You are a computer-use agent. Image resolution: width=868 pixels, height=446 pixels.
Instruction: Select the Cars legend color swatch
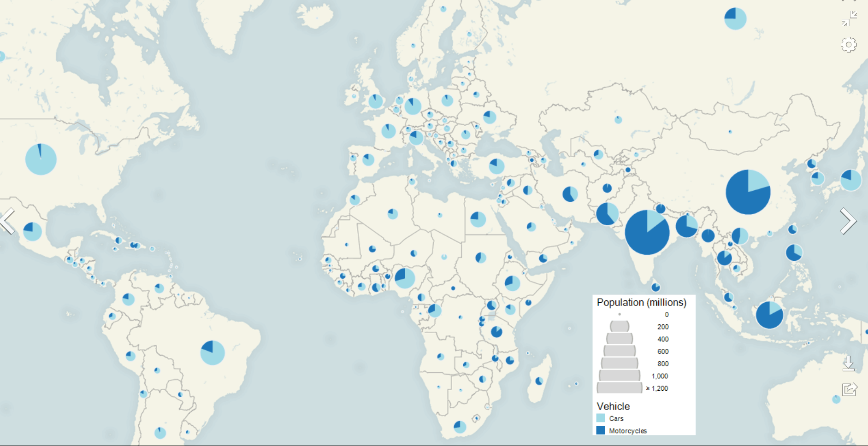click(600, 418)
